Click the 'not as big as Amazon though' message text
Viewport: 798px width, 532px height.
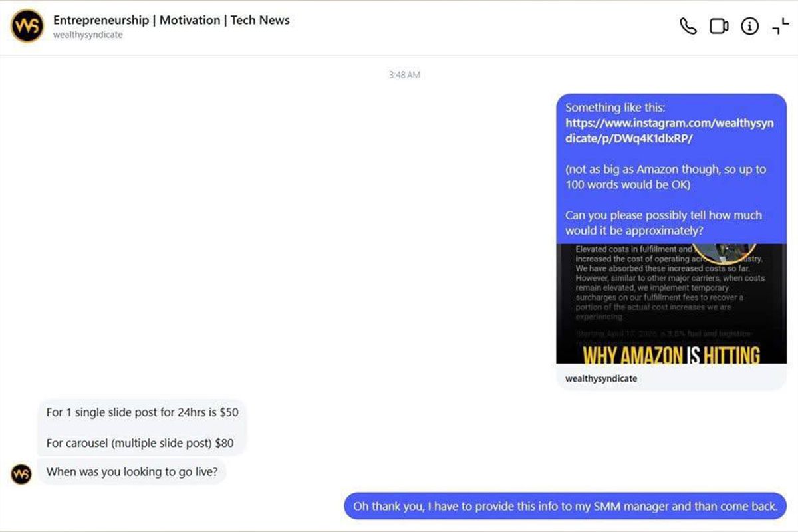click(666, 176)
